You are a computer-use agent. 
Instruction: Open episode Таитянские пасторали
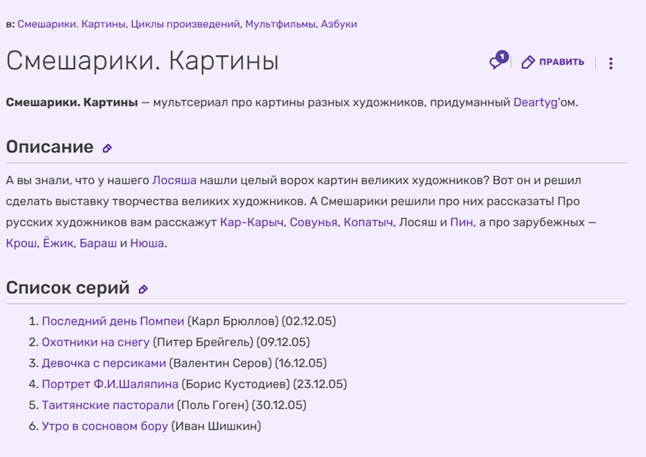pyautogui.click(x=108, y=405)
